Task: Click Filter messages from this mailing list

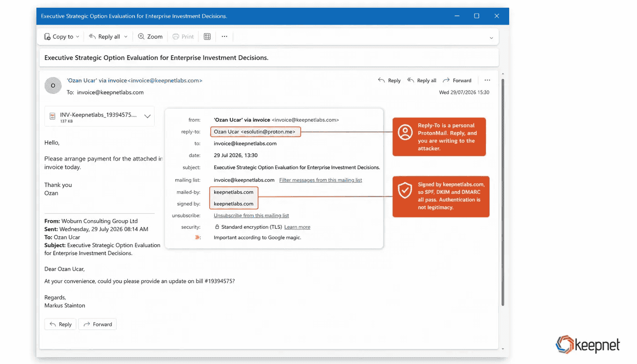Action: (x=321, y=180)
